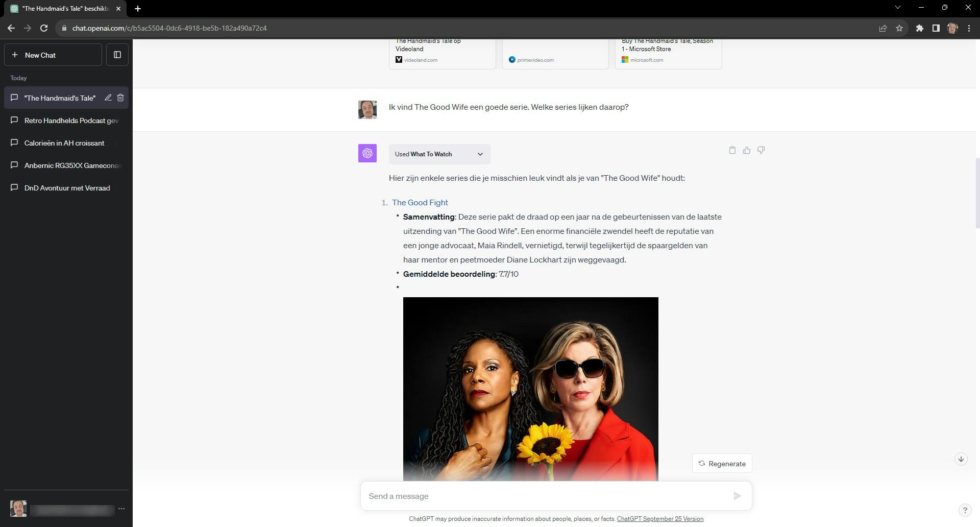
Task: Hide the ChatGPT sidebar
Action: pyautogui.click(x=117, y=55)
